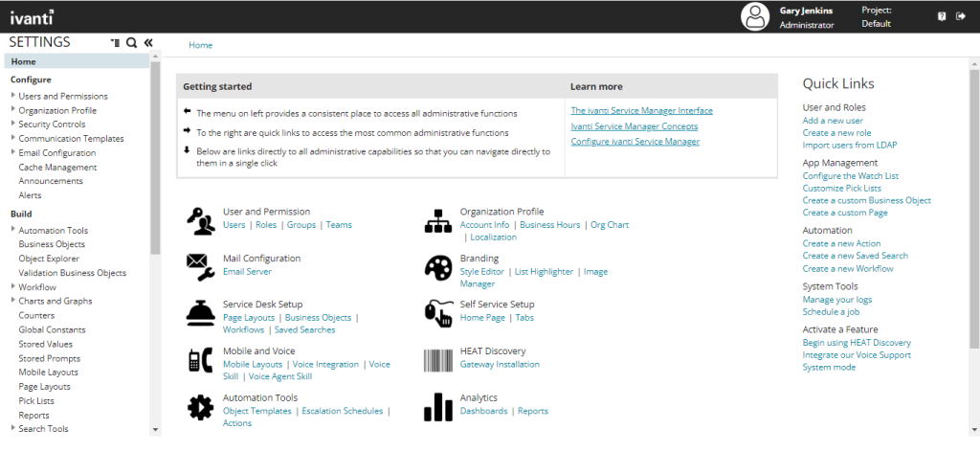Expand the Workflow tree node
980x452 pixels.
tap(13, 287)
